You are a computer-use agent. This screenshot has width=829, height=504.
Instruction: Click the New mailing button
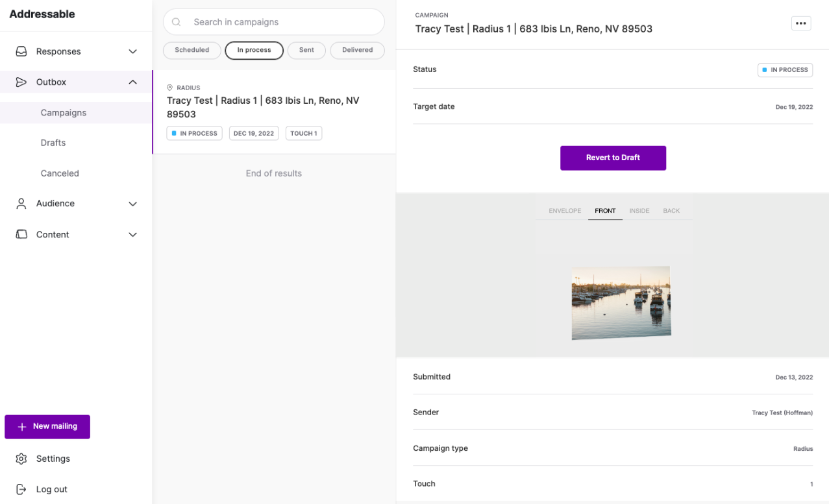point(47,426)
